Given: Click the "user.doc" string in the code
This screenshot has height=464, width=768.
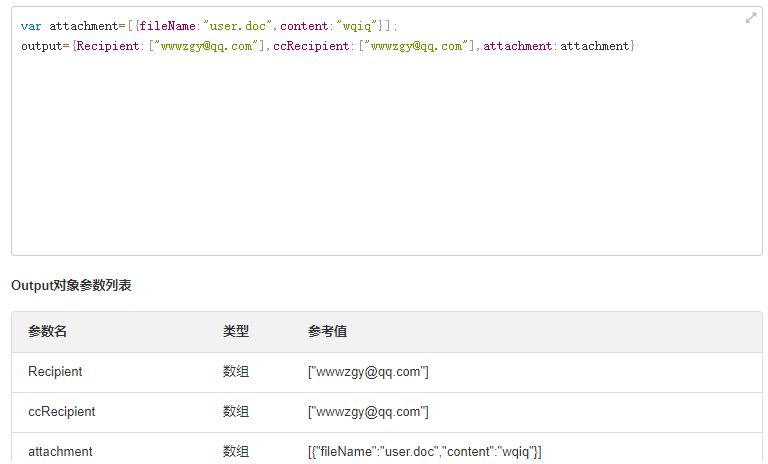Looking at the screenshot, I should (239, 26).
